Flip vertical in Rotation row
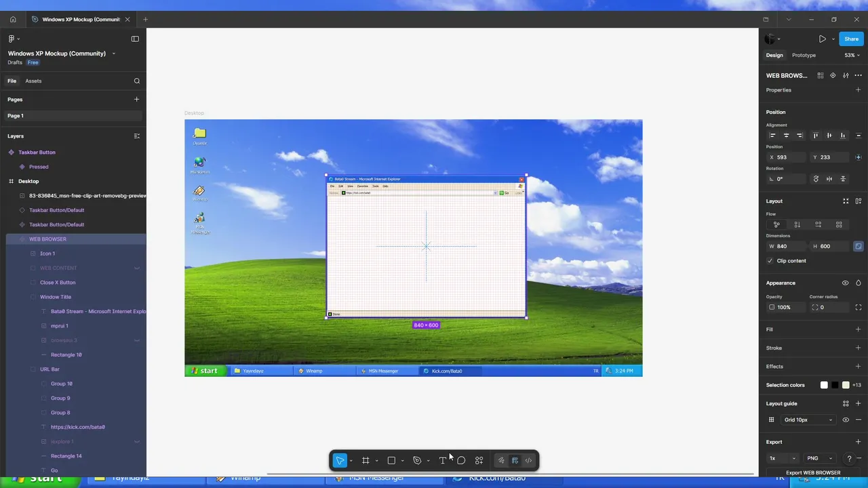868x488 pixels. pyautogui.click(x=843, y=179)
